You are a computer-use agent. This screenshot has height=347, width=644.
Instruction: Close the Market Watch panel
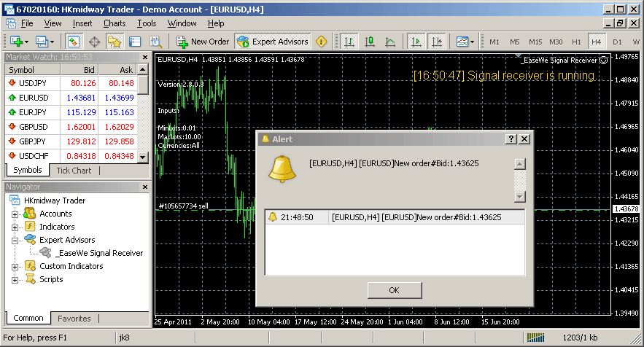pos(145,57)
